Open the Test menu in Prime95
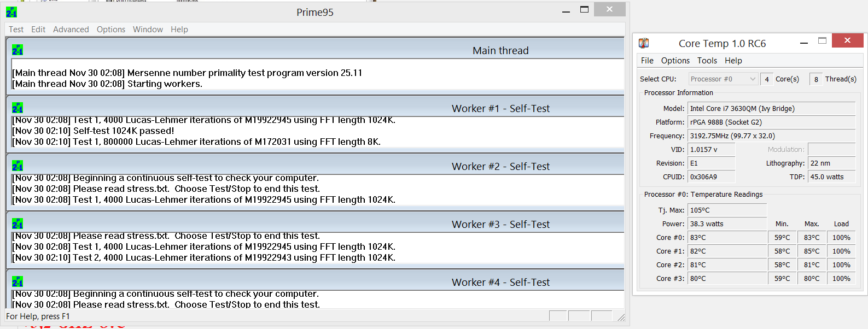This screenshot has width=868, height=329. (16, 30)
